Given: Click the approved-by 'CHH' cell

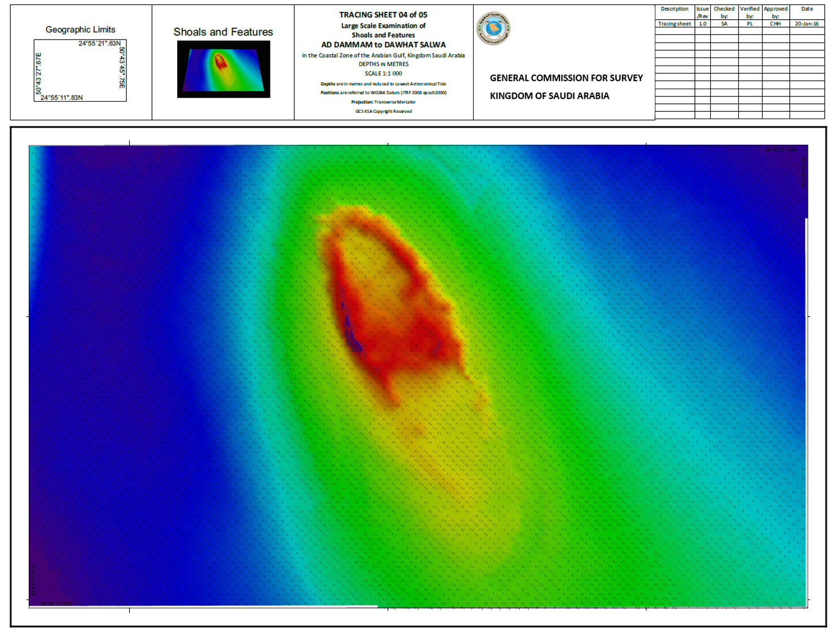Looking at the screenshot, I should [776, 24].
